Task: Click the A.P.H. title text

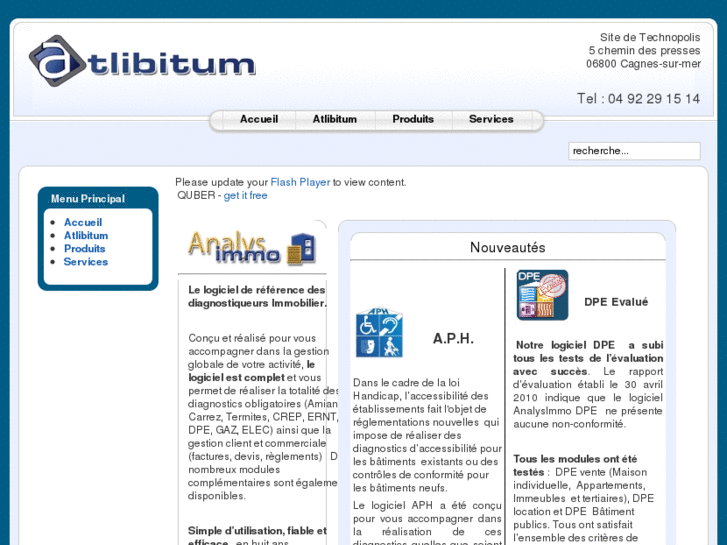Action: coord(453,339)
